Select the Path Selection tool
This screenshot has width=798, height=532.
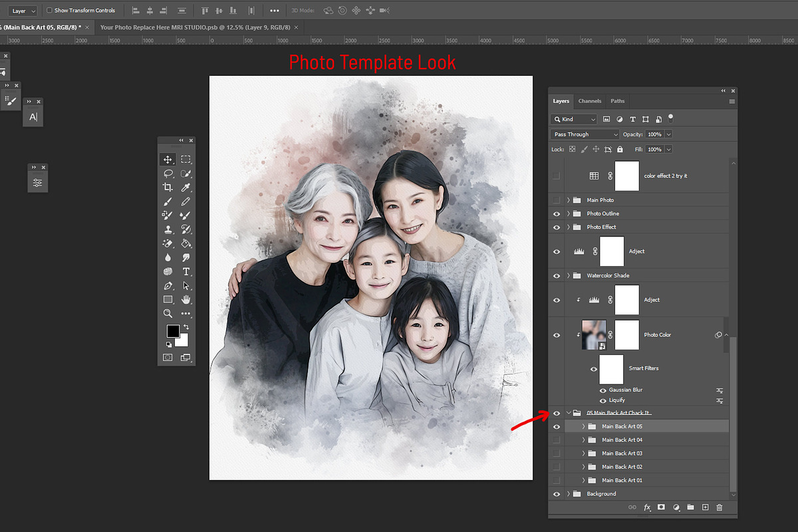click(186, 285)
